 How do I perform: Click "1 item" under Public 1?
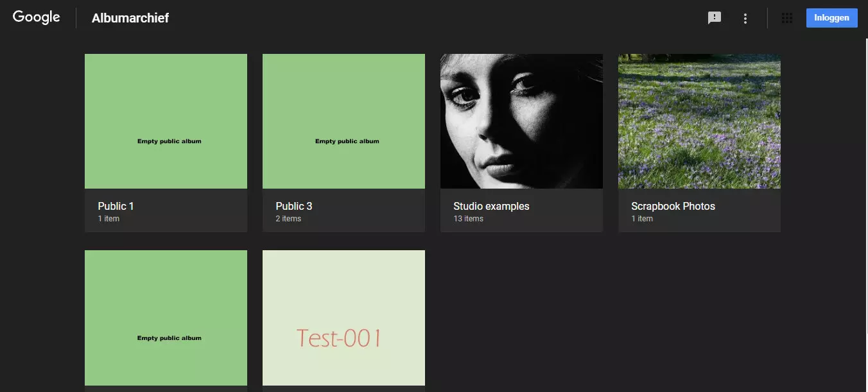[108, 219]
